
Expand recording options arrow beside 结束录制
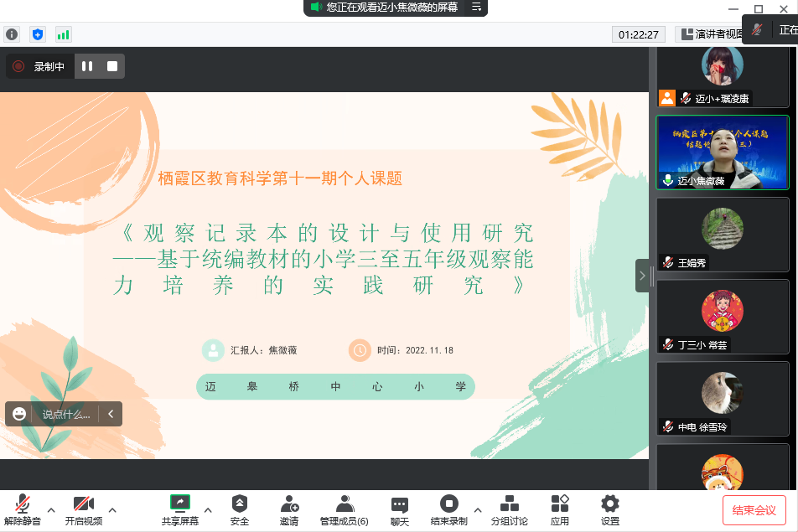coord(478,509)
